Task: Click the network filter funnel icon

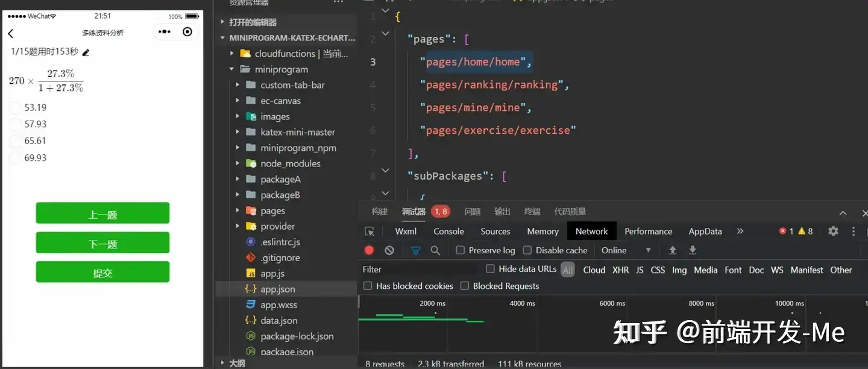Action: 415,250
